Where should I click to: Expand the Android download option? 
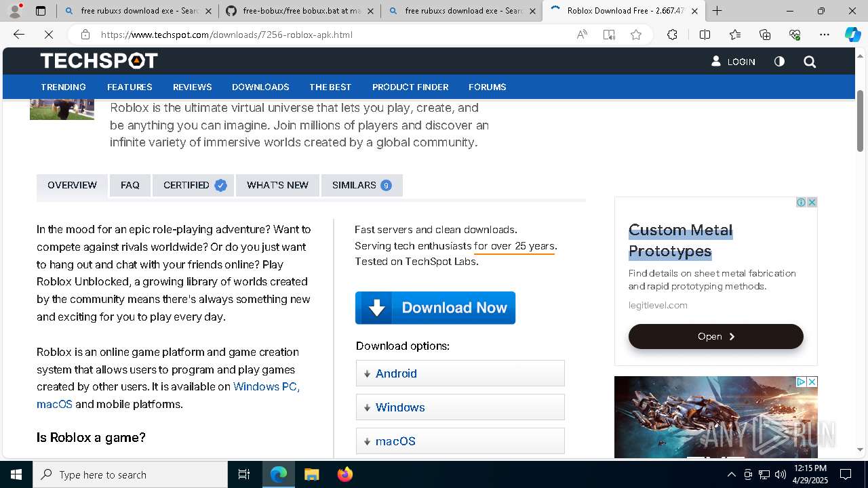tap(460, 373)
